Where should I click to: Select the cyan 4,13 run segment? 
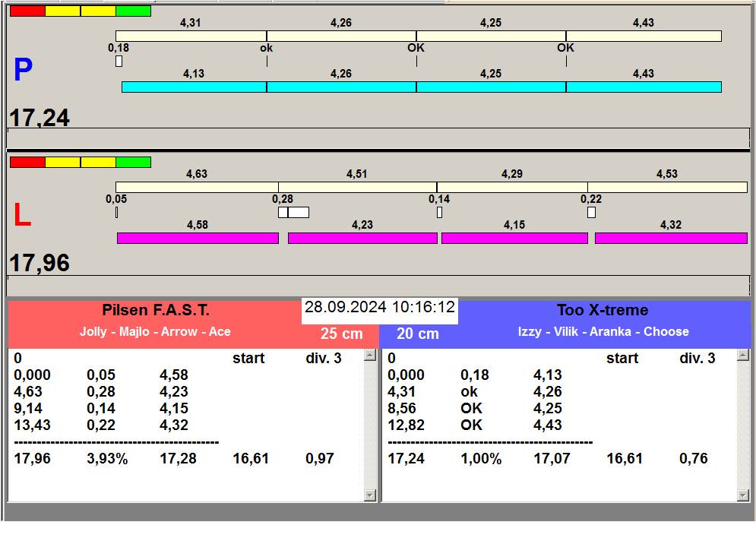[x=194, y=87]
